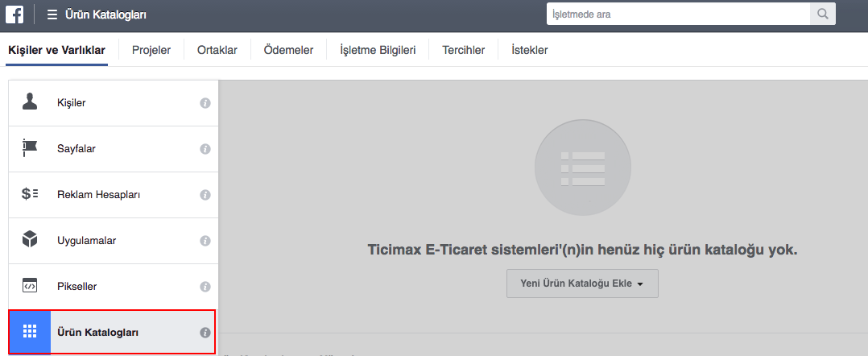868x356 pixels.
Task: Click the empty catalog list placeholder icon
Action: pyautogui.click(x=582, y=168)
